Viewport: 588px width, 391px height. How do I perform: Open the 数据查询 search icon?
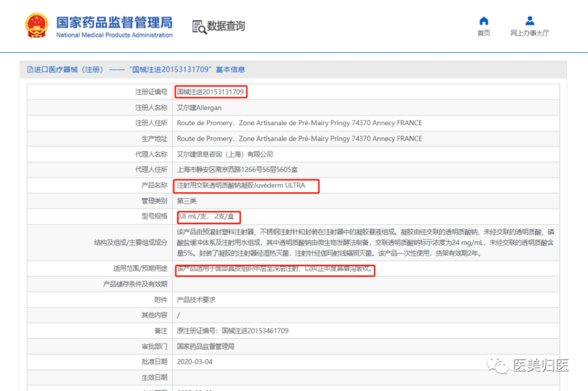coord(199,27)
